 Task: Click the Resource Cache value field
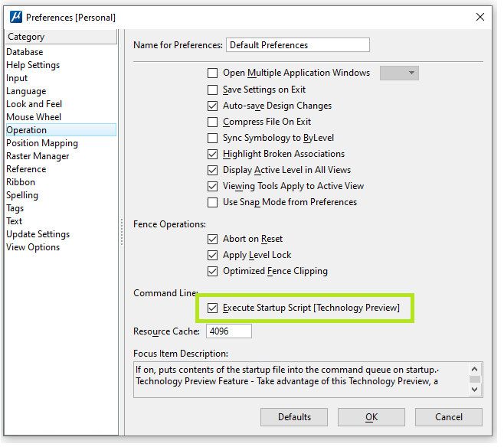[x=229, y=331]
